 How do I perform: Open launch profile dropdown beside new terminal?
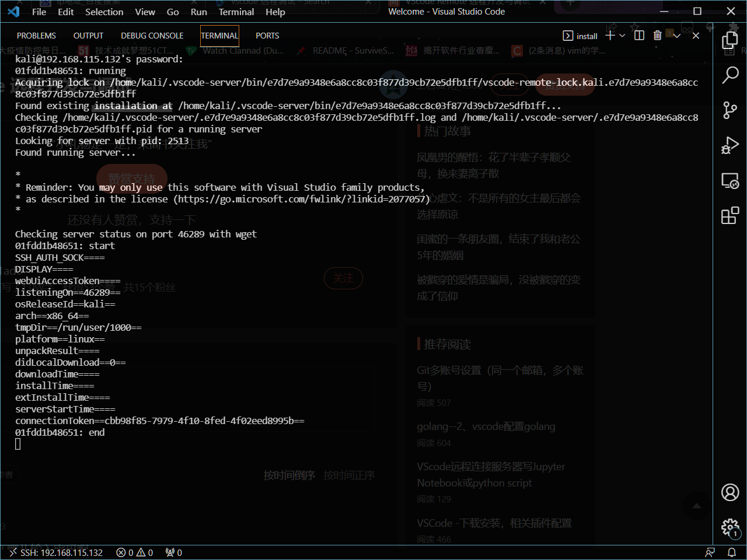[x=622, y=36]
